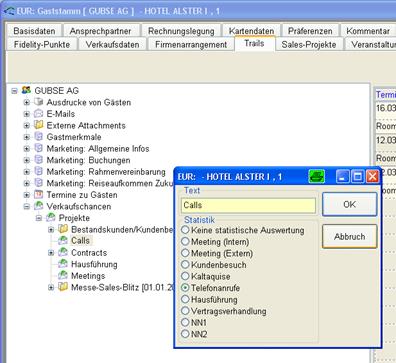The width and height of the screenshot is (396, 363).
Task: Click the Hausführung item icon in tree
Action: tap(63, 264)
